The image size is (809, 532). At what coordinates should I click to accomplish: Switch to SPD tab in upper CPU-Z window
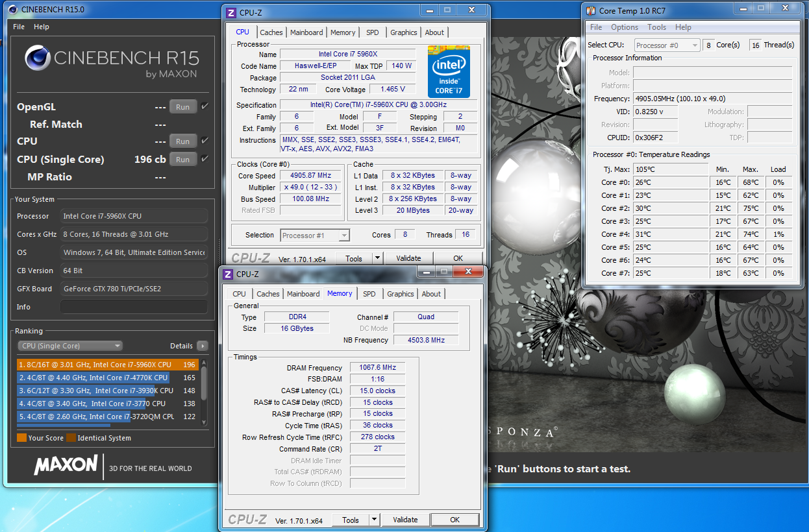pos(372,32)
